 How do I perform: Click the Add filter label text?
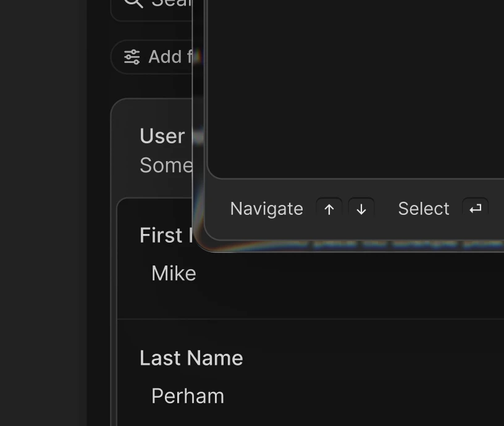(x=170, y=57)
